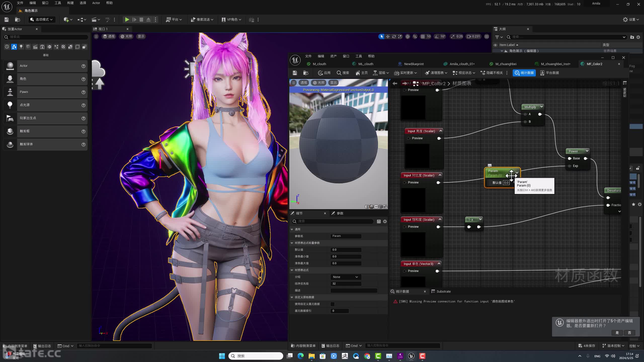Click the slider max value field

[346, 263]
